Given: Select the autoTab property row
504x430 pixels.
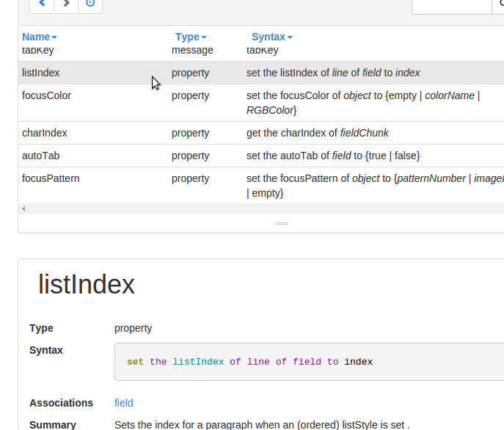Looking at the screenshot, I should click(41, 156).
